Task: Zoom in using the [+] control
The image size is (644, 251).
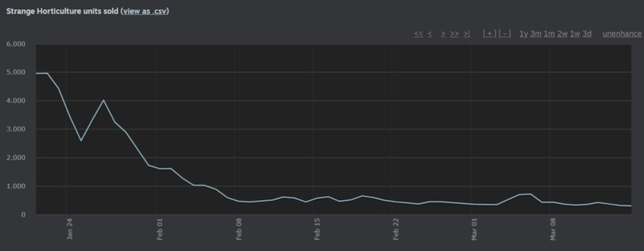Action: point(489,34)
